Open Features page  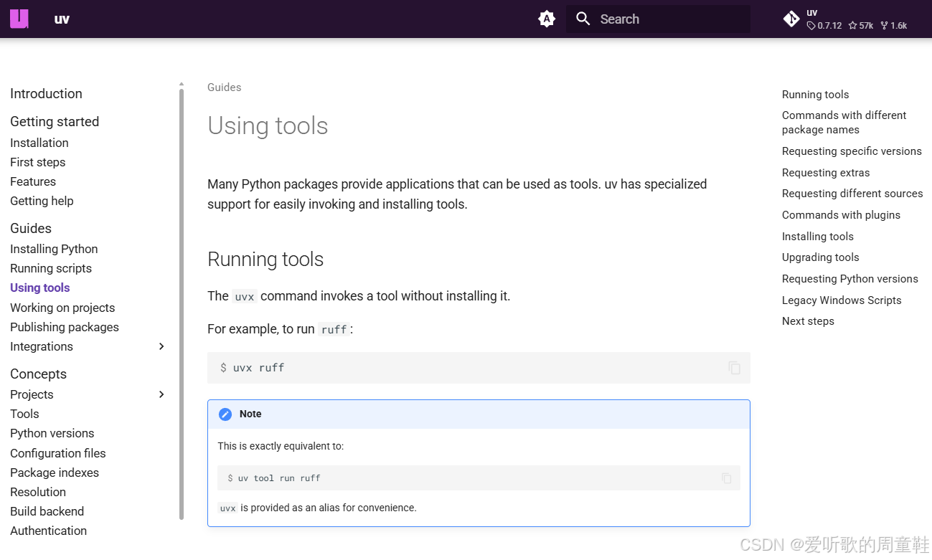point(33,182)
